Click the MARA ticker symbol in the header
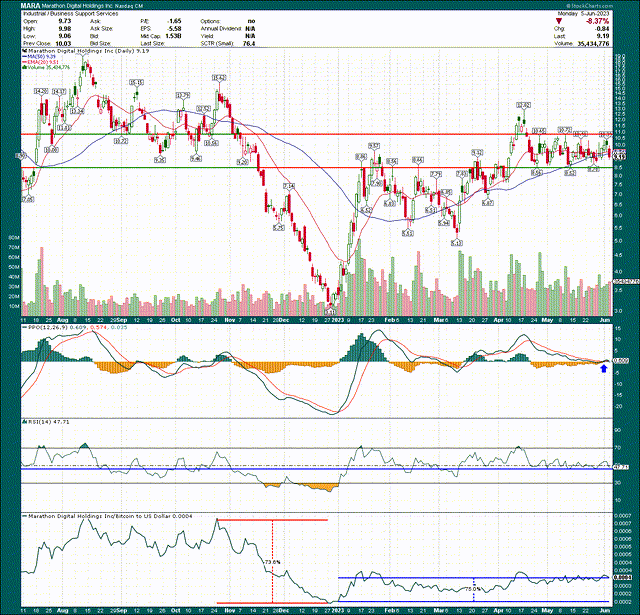 point(31,6)
